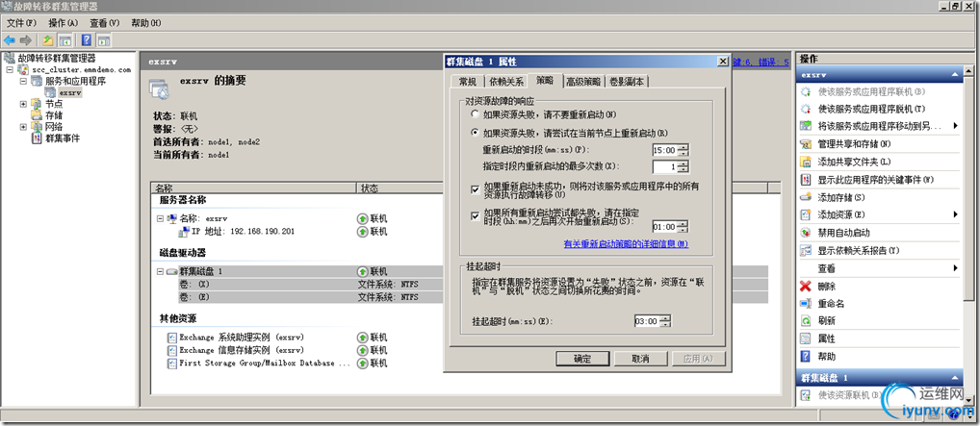
Task: Click the 属性 properties icon in actions
Action: point(806,338)
